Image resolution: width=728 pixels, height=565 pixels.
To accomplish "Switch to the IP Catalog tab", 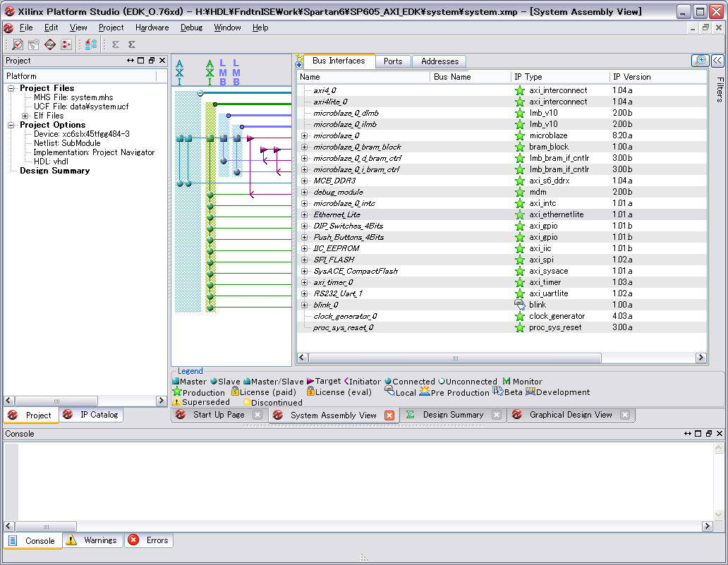I will click(92, 415).
